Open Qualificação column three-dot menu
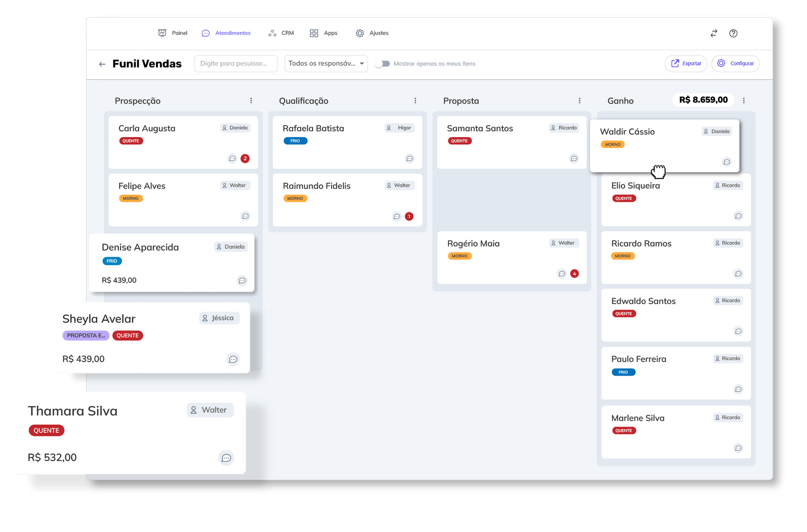This screenshot has height=532, width=807. coord(415,101)
